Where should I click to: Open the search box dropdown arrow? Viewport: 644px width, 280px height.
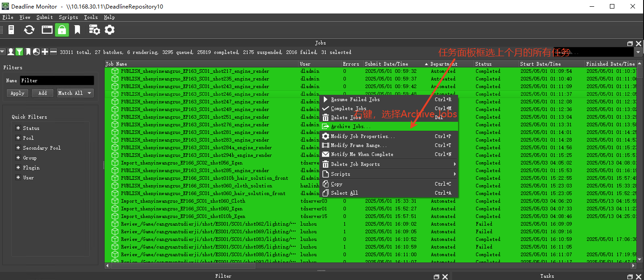click(638, 53)
